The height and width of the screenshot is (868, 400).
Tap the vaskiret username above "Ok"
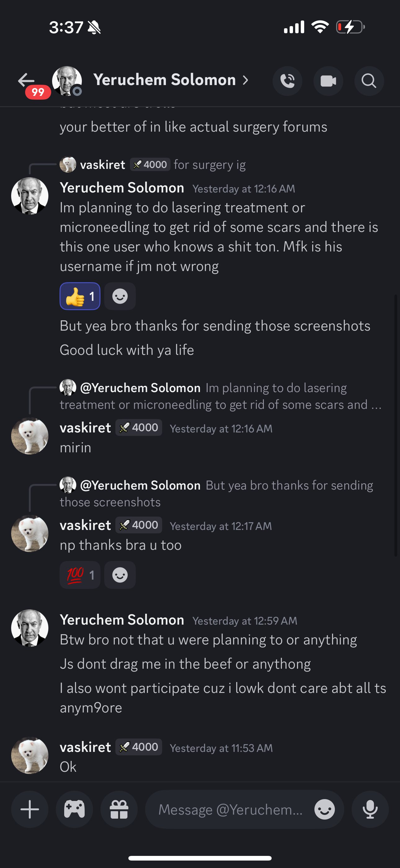pos(85,747)
